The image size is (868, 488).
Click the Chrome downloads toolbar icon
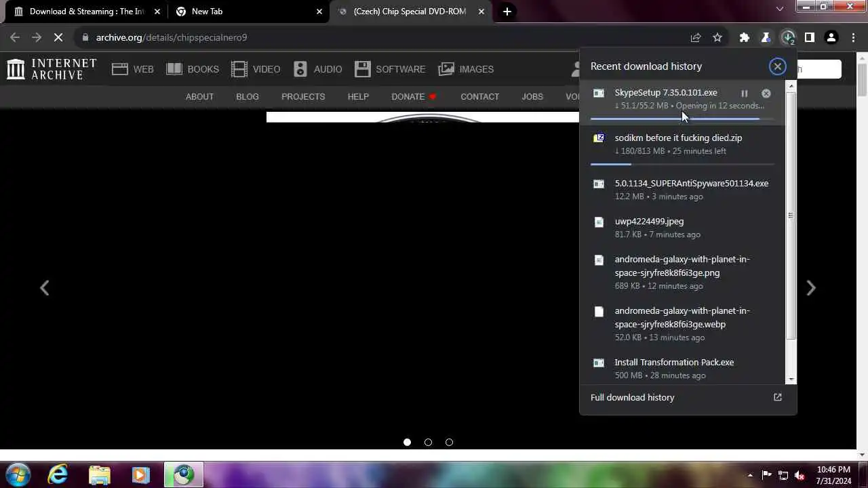pyautogui.click(x=788, y=38)
